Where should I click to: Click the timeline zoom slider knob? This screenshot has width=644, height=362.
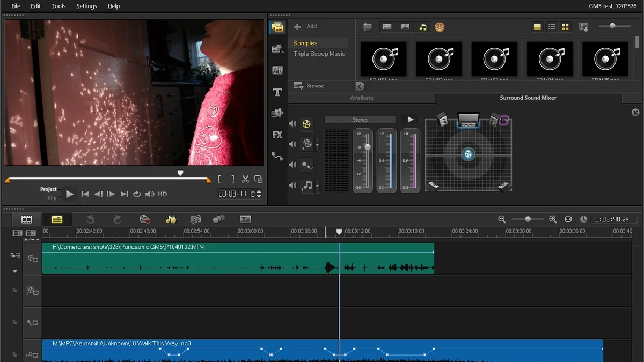pyautogui.click(x=528, y=219)
